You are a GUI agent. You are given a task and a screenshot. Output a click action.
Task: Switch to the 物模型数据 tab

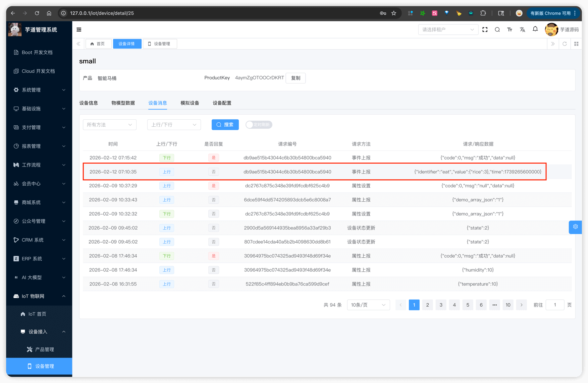(x=123, y=103)
